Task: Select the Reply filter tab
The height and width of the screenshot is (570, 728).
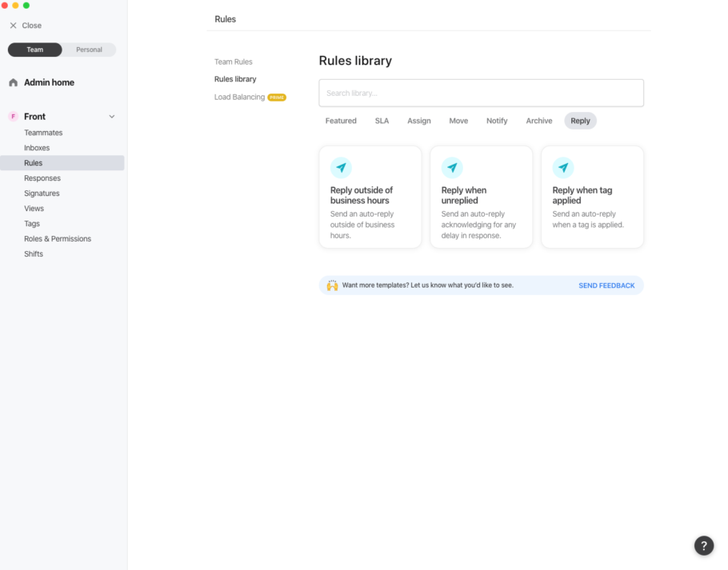Action: pyautogui.click(x=580, y=121)
